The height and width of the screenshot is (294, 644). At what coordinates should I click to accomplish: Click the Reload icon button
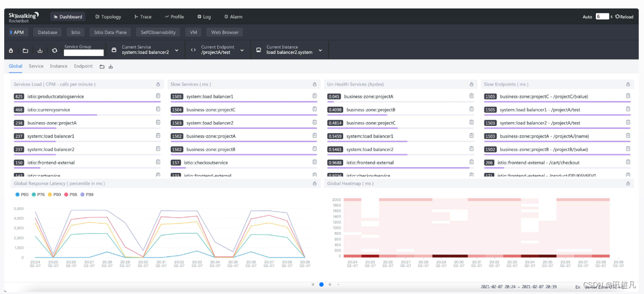(624, 17)
